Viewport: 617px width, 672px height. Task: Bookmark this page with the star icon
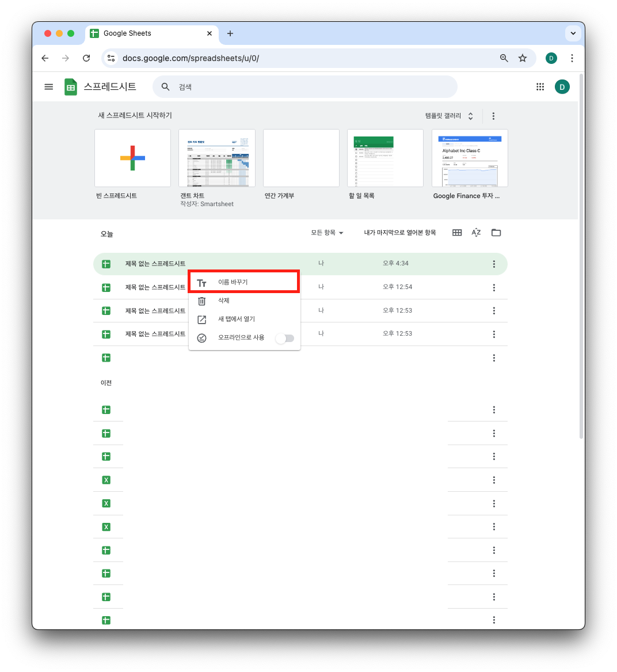point(522,58)
